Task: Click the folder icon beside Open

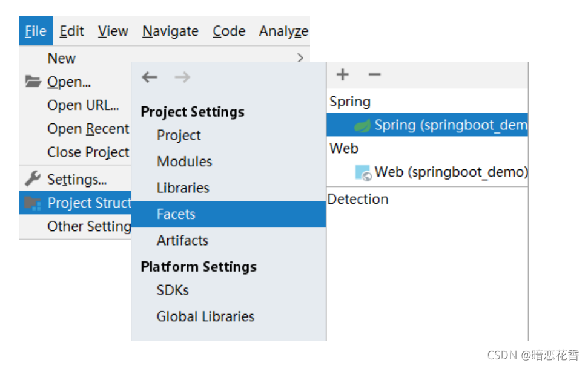Action: (33, 82)
